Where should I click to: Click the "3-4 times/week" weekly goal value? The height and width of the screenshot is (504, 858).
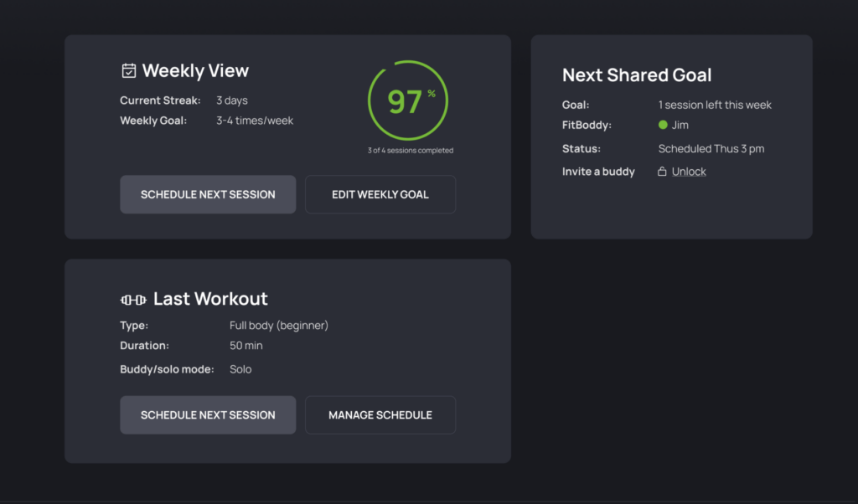(255, 121)
